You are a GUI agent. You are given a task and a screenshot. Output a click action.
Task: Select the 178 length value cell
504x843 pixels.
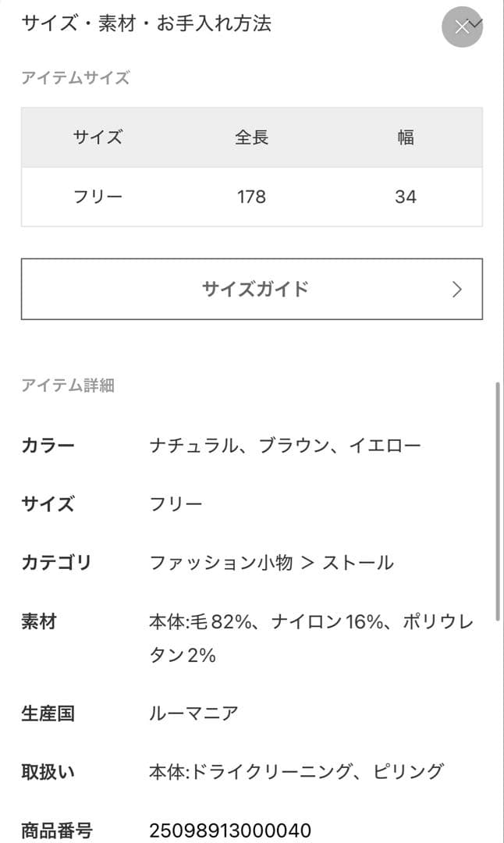252,197
